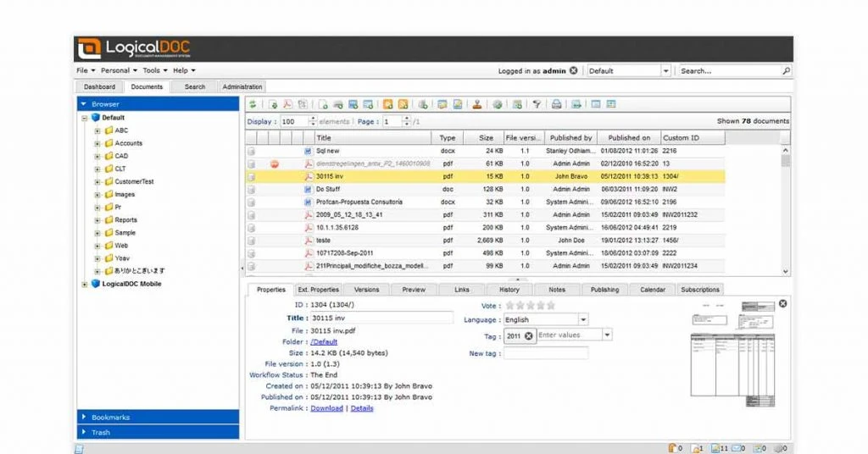Remove the 2011 tag with its X
The image size is (868, 454).
click(529, 335)
